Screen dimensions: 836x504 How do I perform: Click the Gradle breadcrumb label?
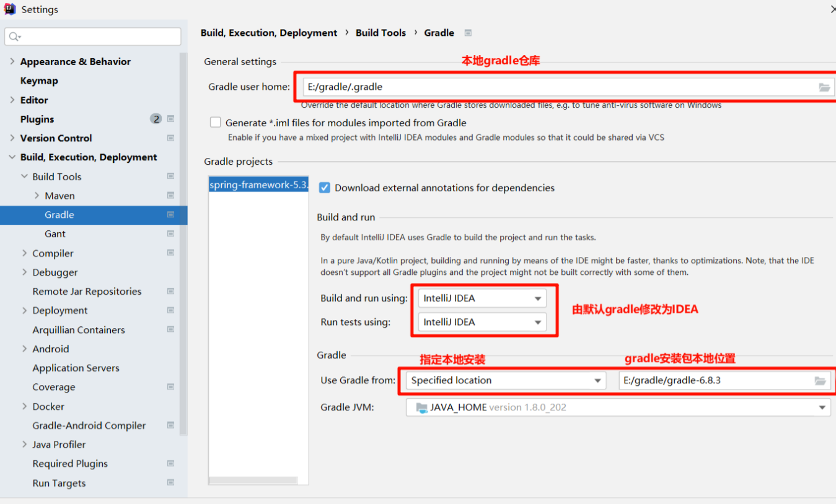click(x=439, y=33)
